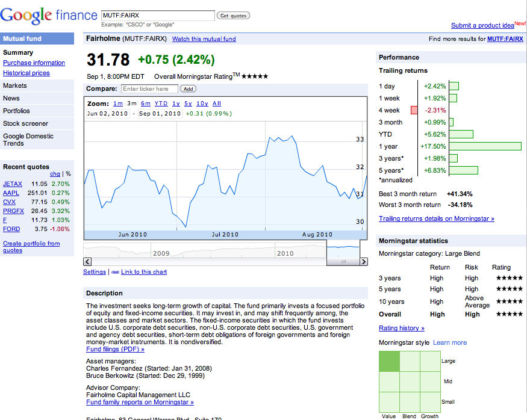
Task: Click the end date field Sep 01, 2010
Action: click(x=160, y=114)
